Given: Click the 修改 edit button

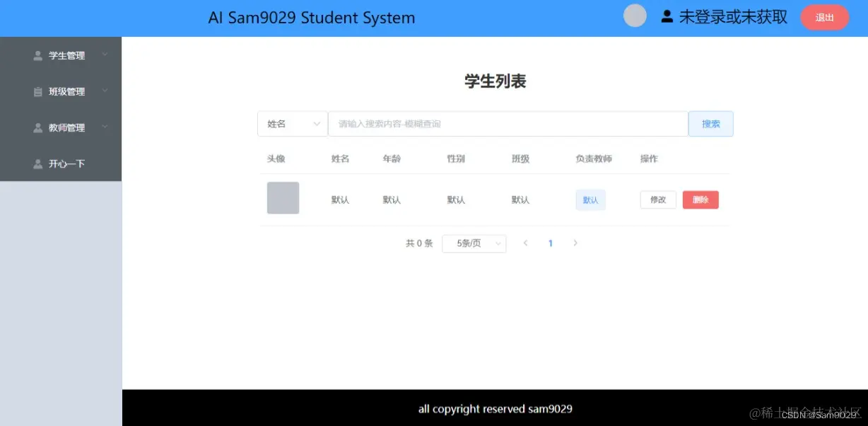Looking at the screenshot, I should [x=657, y=200].
